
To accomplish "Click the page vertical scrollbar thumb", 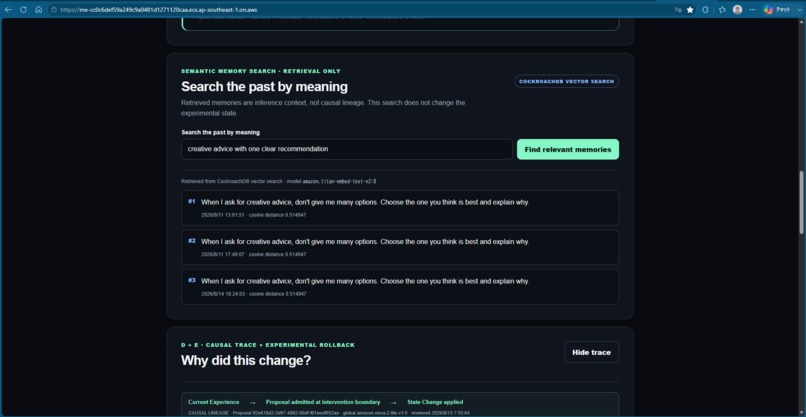I will (801, 203).
